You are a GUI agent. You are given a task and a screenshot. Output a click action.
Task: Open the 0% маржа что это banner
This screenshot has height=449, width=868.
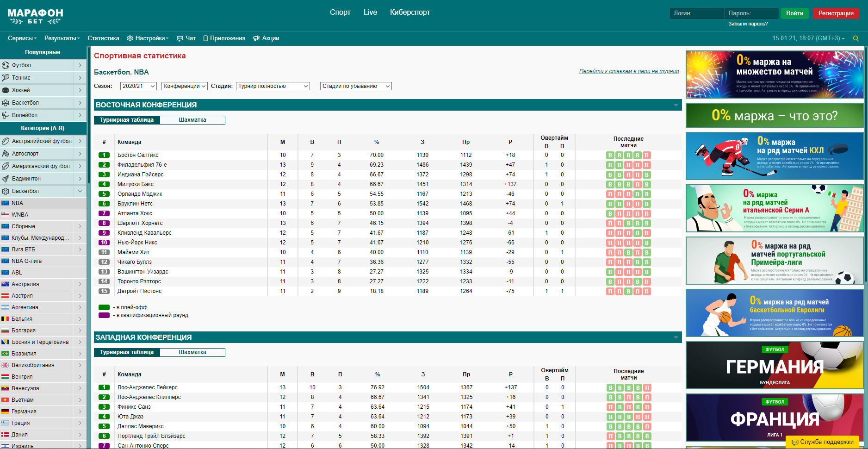click(775, 115)
